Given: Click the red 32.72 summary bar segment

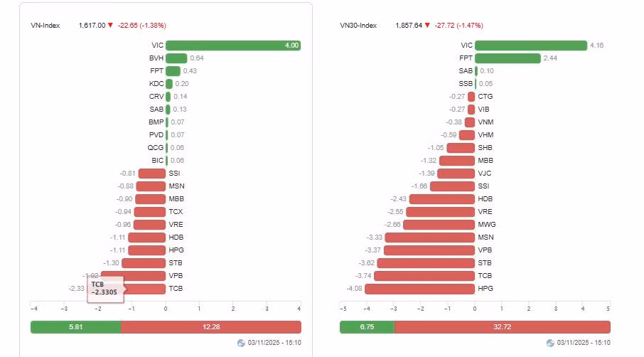Looking at the screenshot, I should tap(503, 327).
